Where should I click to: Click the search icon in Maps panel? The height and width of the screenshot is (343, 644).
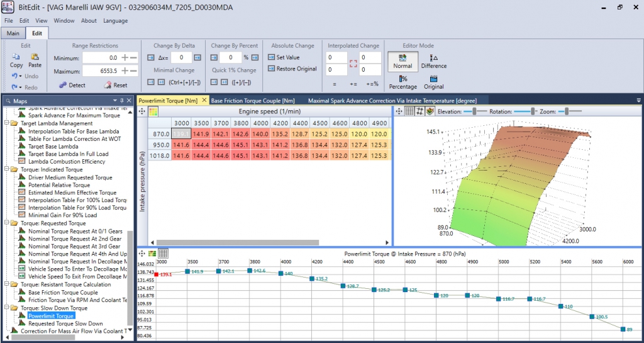(8, 101)
